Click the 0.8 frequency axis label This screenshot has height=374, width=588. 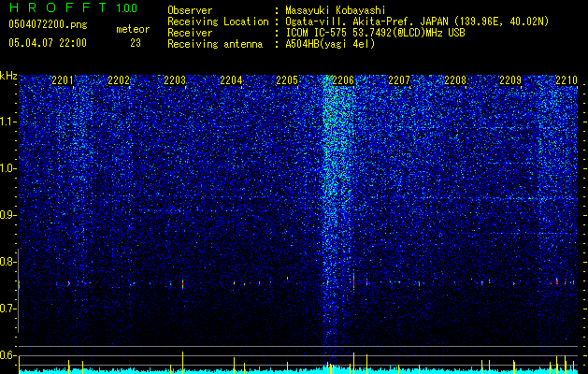[x=7, y=262]
